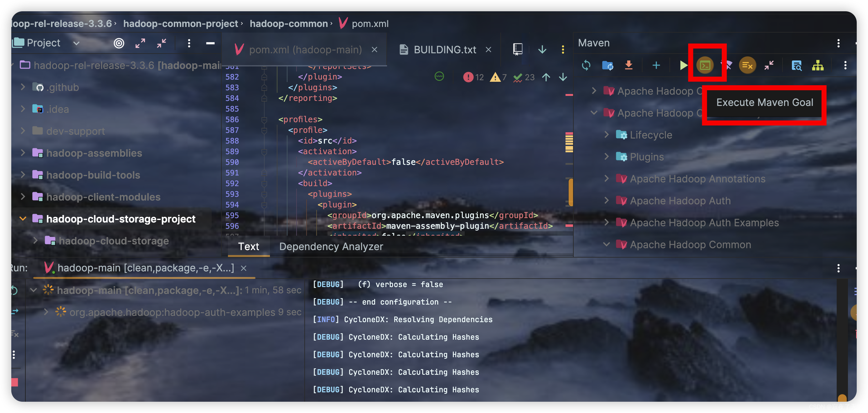Expand the .idea folder
This screenshot has width=868, height=413.
(23, 109)
